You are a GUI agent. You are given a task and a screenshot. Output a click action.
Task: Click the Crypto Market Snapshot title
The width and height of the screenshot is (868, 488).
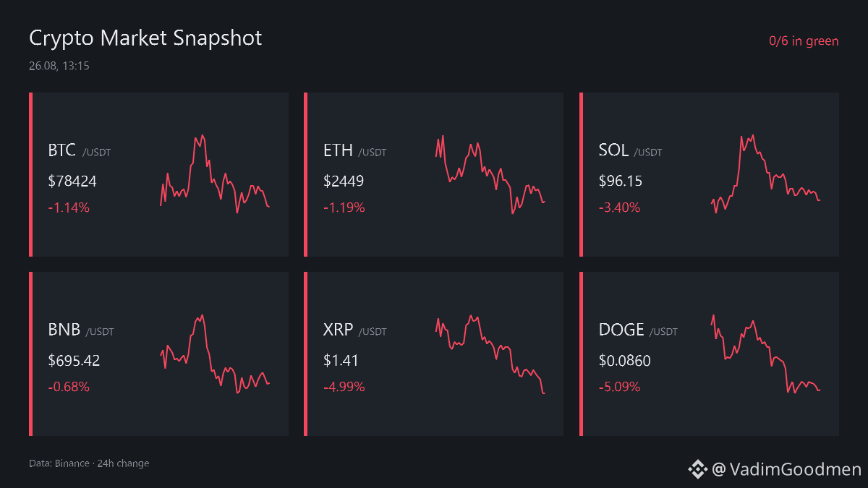tap(145, 38)
